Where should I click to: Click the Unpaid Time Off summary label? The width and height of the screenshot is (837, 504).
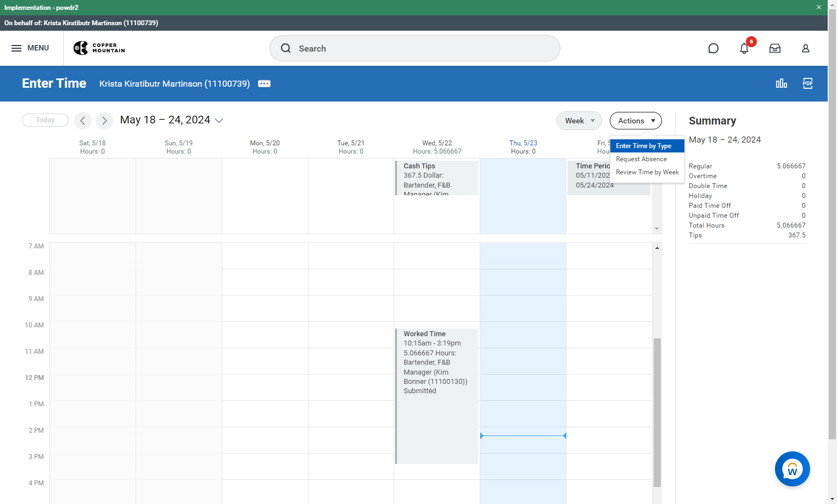(x=714, y=216)
